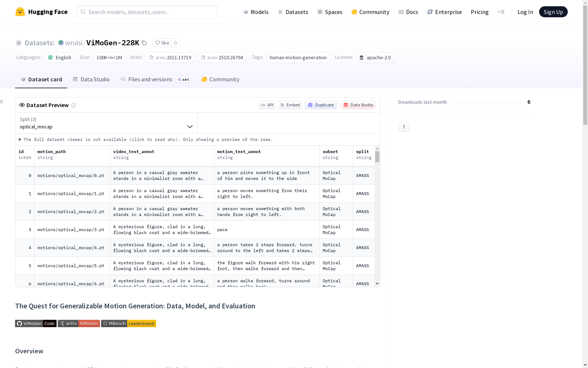This screenshot has width=588, height=368.
Task: Go to Datasets in the top navigation
Action: 293,12
